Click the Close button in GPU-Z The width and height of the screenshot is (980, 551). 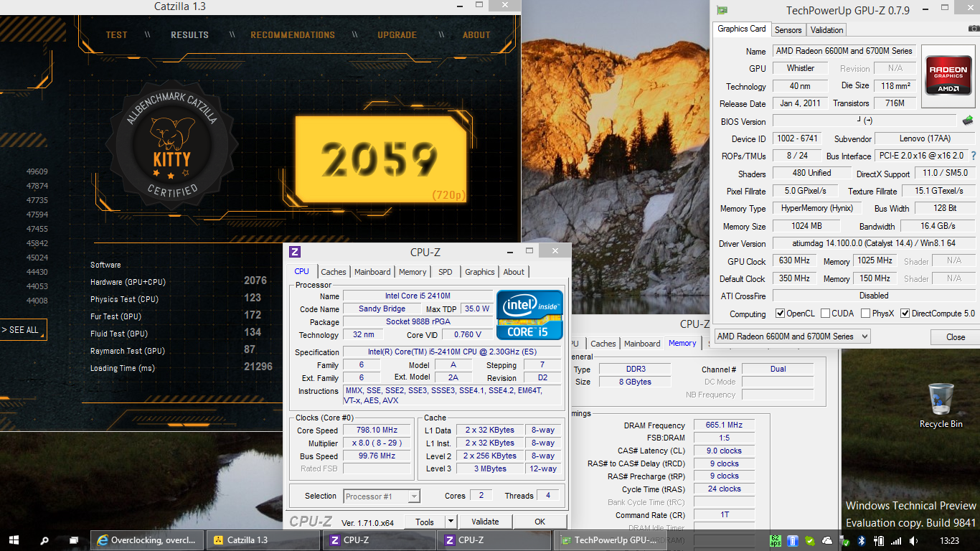[956, 337]
